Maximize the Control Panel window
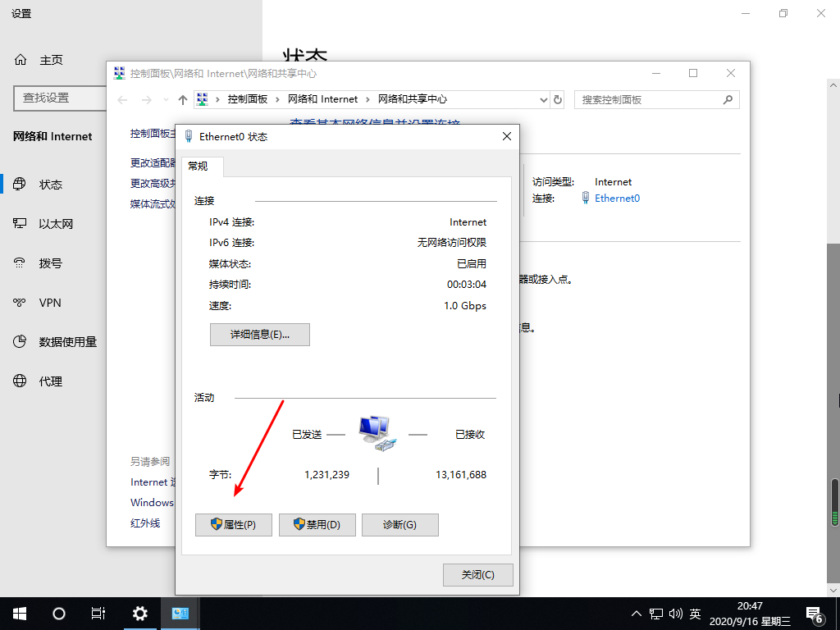Viewport: 840px width, 630px height. (693, 73)
